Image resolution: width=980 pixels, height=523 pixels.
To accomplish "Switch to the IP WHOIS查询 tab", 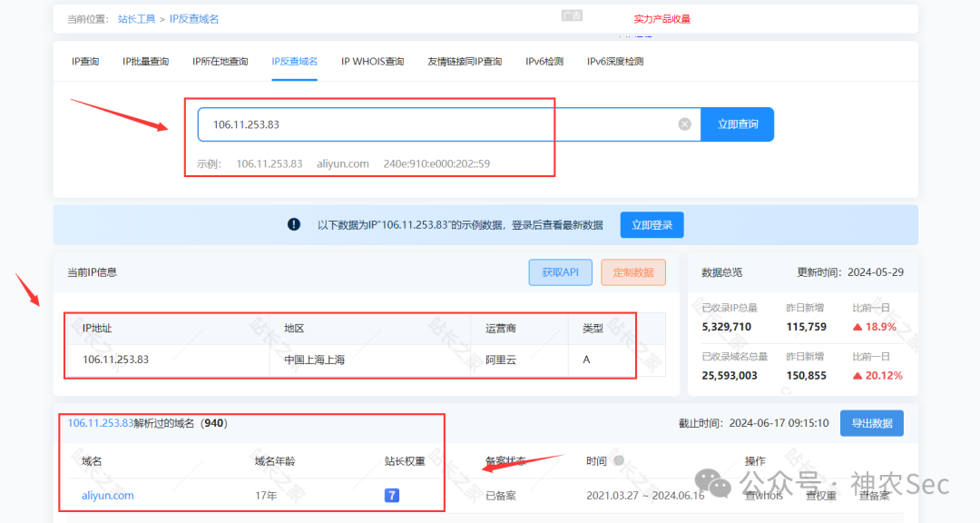I will 372,61.
